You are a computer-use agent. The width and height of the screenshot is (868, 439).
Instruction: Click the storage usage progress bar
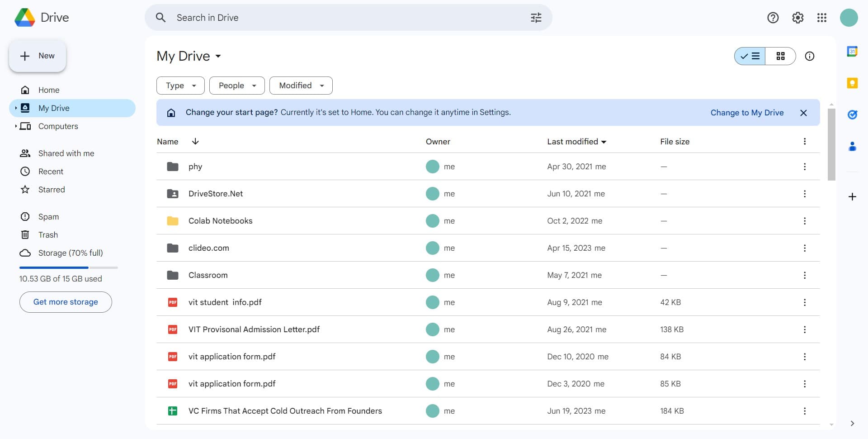(x=68, y=268)
